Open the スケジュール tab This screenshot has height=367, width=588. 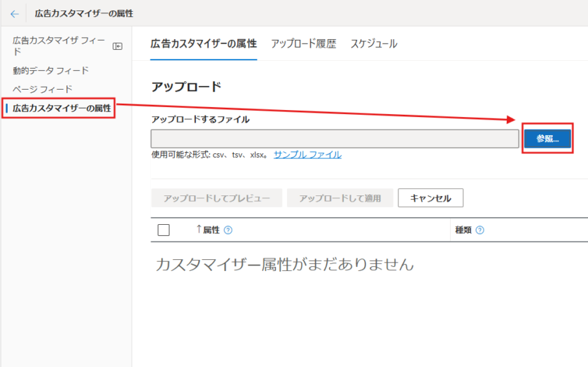pos(374,43)
